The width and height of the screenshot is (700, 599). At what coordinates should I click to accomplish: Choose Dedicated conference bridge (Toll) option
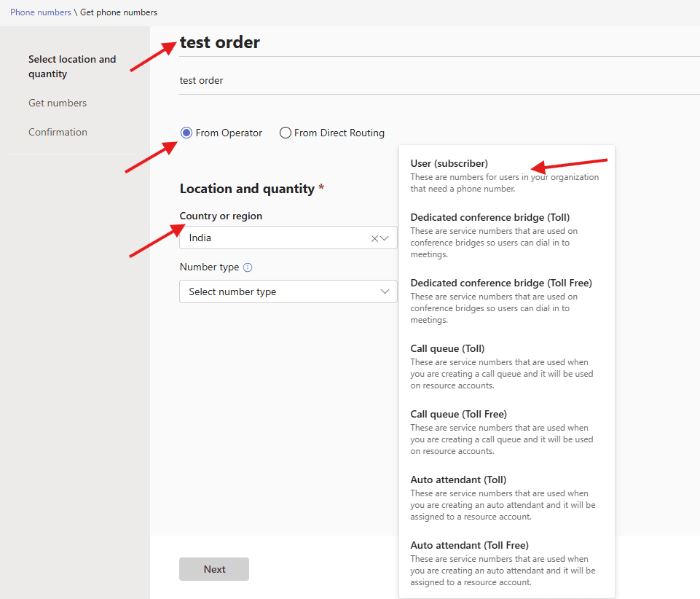[489, 218]
